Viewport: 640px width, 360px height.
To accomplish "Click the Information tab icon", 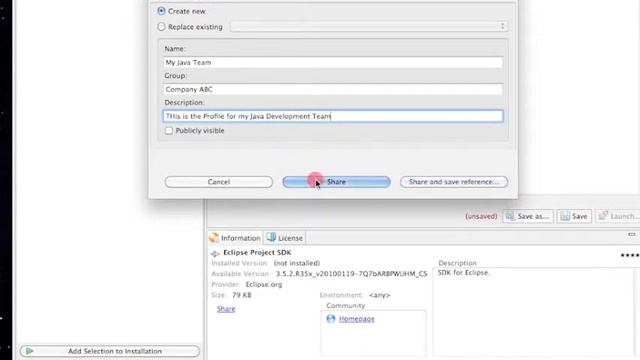I will point(214,238).
